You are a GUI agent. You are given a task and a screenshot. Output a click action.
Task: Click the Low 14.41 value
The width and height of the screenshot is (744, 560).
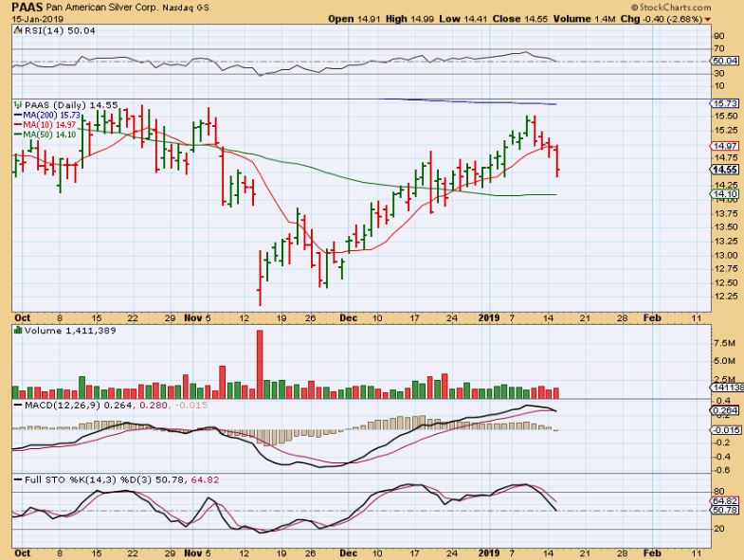(x=463, y=19)
